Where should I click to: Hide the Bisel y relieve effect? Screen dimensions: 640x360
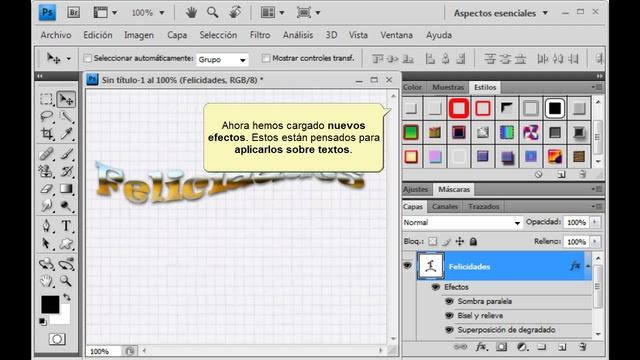[x=449, y=316]
